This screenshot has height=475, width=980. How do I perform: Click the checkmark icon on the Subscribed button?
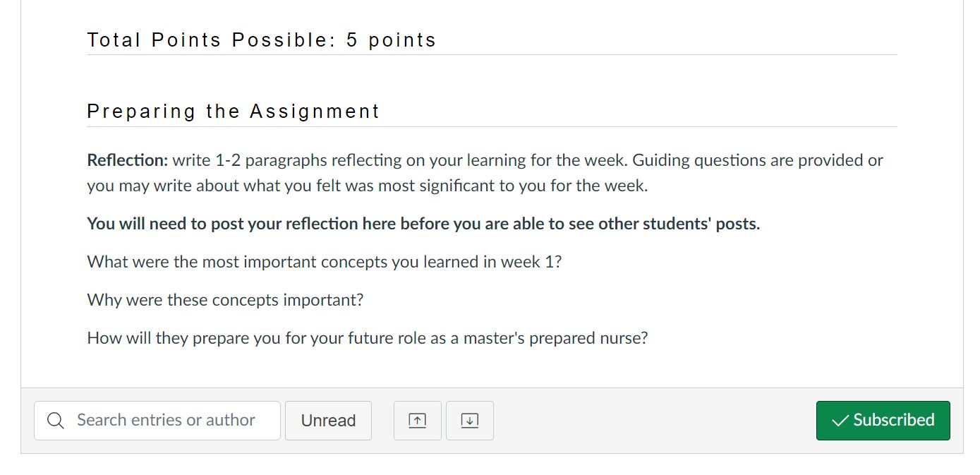(x=838, y=420)
